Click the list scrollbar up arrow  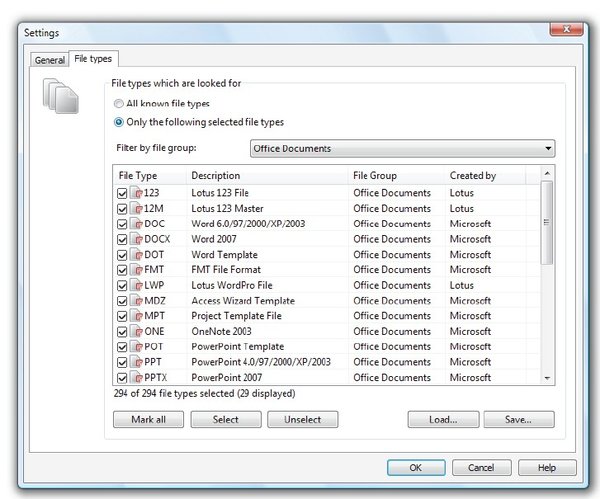tap(547, 174)
